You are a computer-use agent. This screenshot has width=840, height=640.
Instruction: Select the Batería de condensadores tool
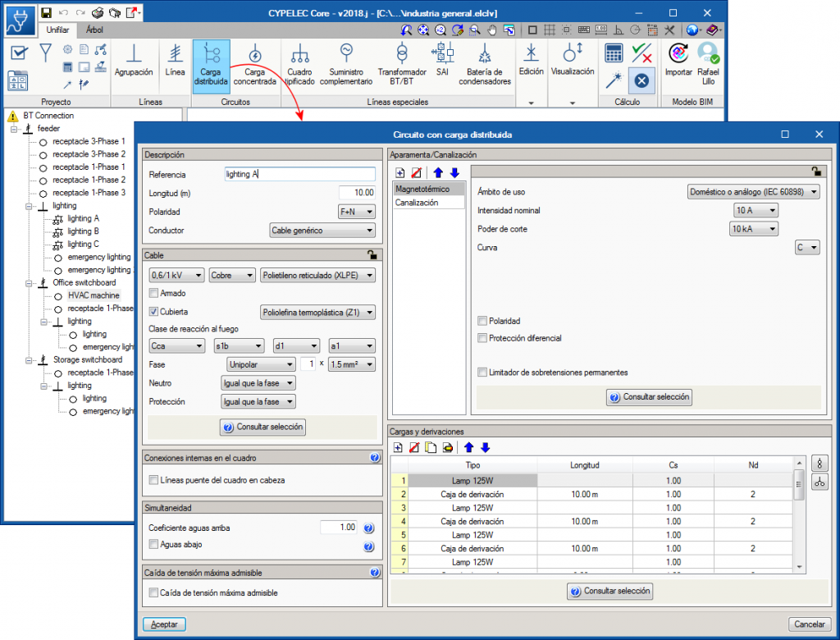pos(485,66)
